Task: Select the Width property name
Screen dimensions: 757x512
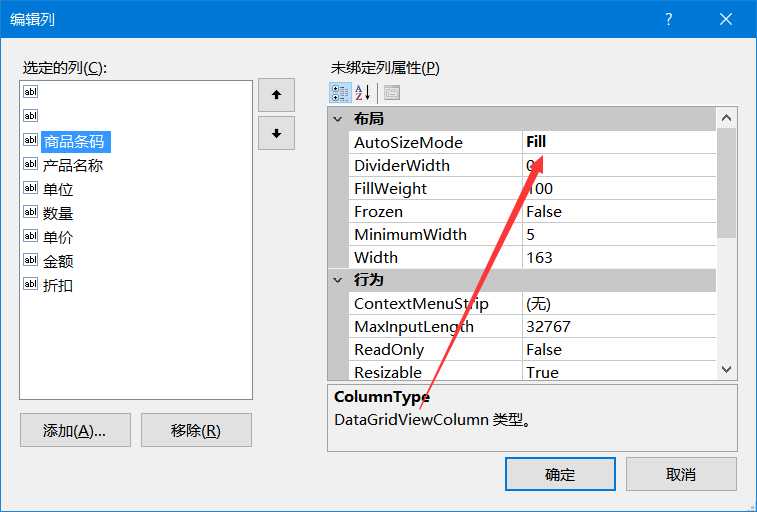Action: 376,257
